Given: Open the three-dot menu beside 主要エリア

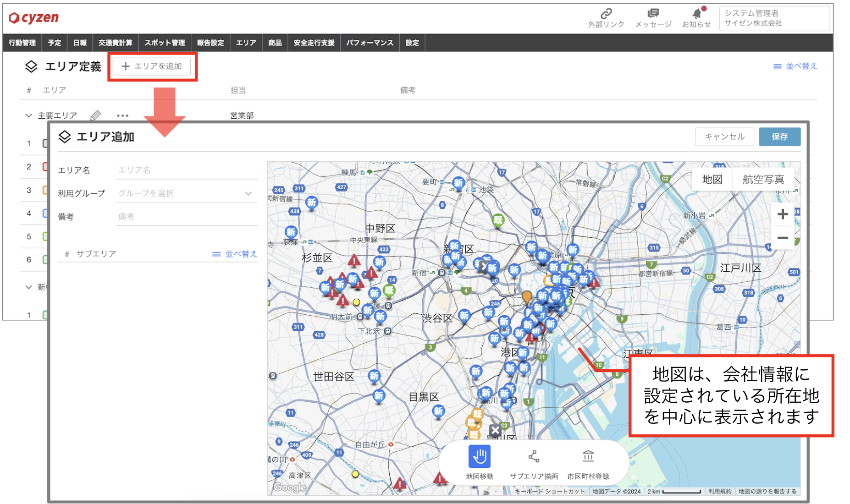Looking at the screenshot, I should pyautogui.click(x=122, y=115).
